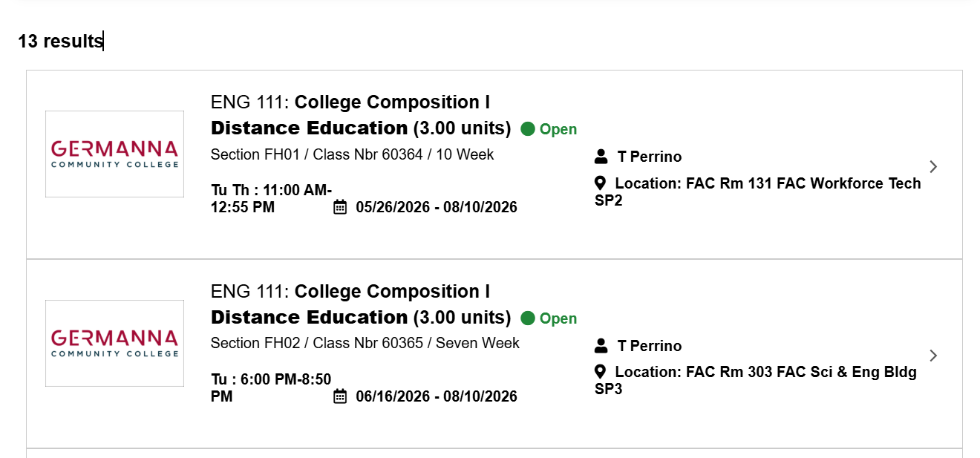
Task: Click the green Open status dot for FH01
Action: tap(526, 128)
